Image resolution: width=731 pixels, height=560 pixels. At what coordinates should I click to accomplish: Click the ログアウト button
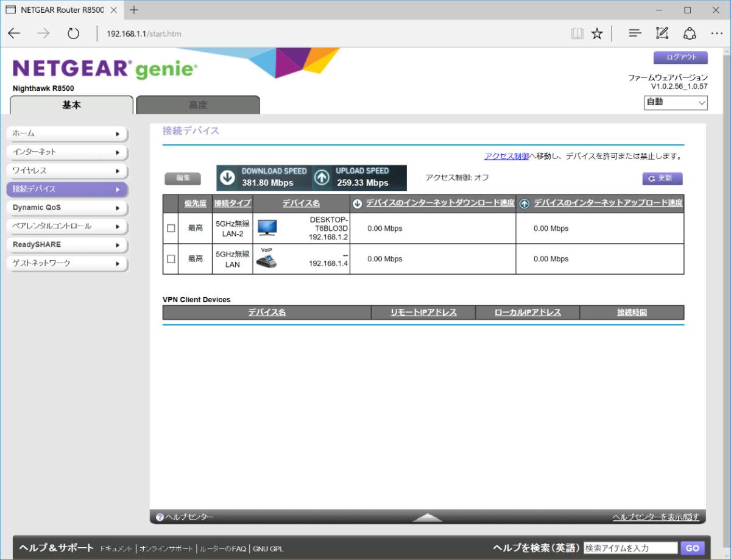680,57
